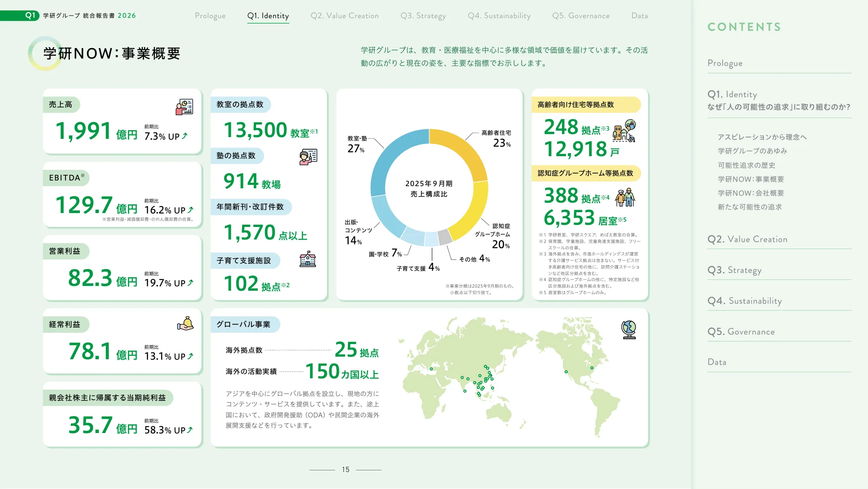Click the 13,500 教室 figure
The image size is (868, 489).
[x=270, y=130]
